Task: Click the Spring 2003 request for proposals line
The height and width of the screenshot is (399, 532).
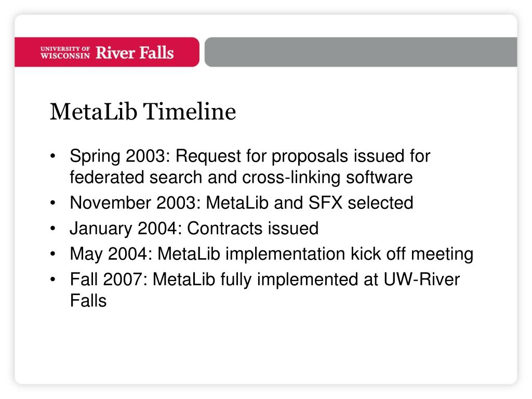Action: pos(250,156)
